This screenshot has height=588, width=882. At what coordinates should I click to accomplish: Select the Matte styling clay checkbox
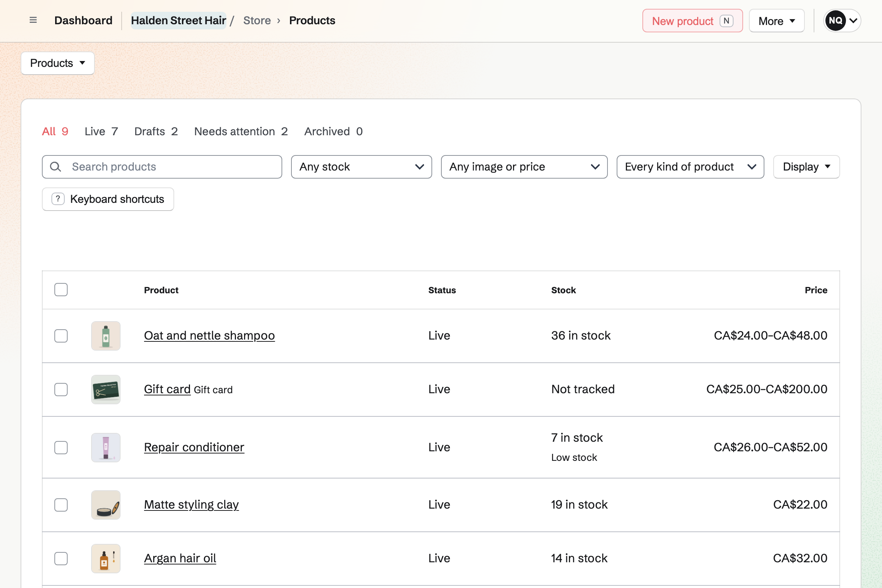61,505
